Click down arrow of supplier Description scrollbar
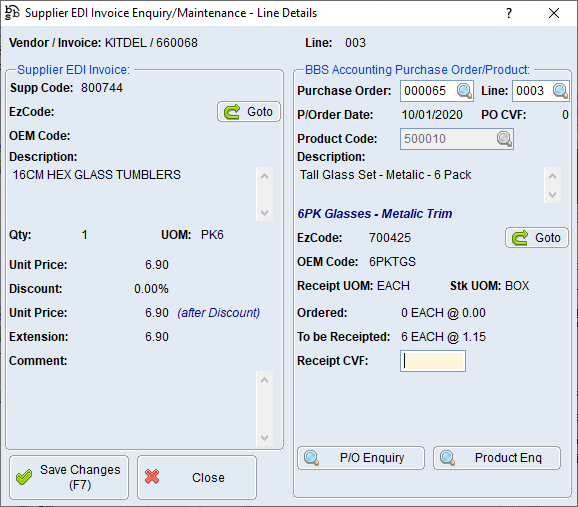The image size is (578, 507). click(x=264, y=212)
